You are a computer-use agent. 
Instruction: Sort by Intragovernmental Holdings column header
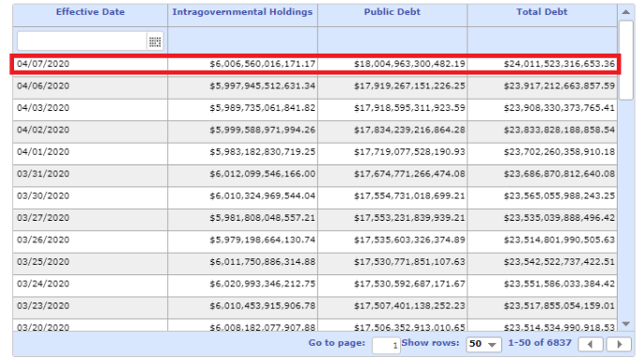pyautogui.click(x=242, y=12)
